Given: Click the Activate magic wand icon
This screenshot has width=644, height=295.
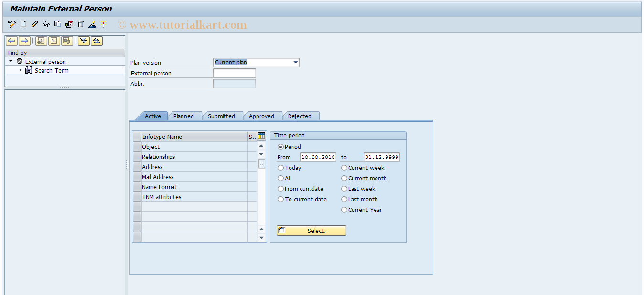Looking at the screenshot, I should coord(103,24).
